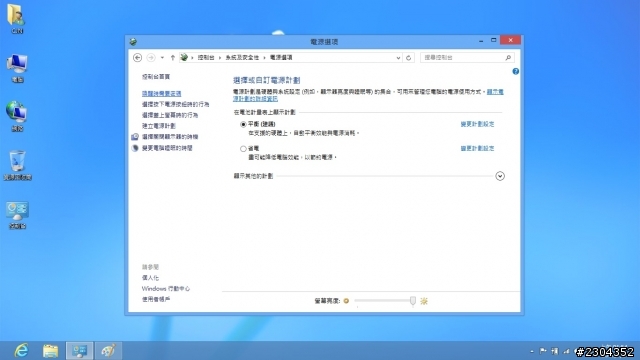Go back with the Back arrow

point(138,58)
